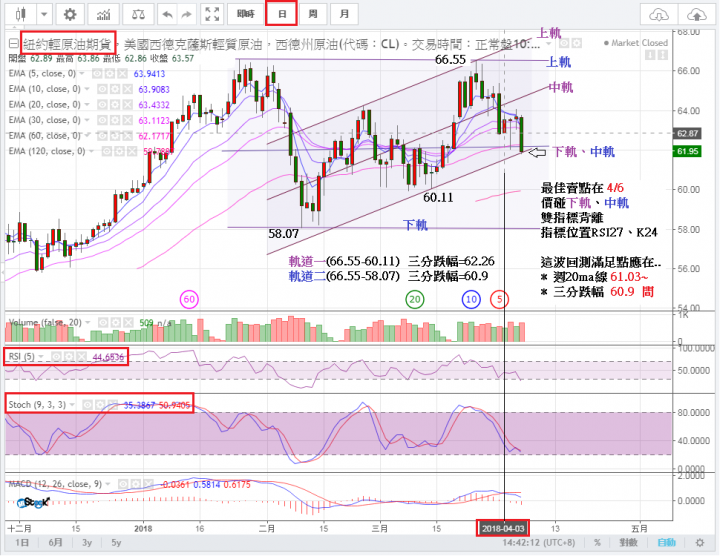
Task: Select the 周 weekly interval
Action: (x=313, y=14)
